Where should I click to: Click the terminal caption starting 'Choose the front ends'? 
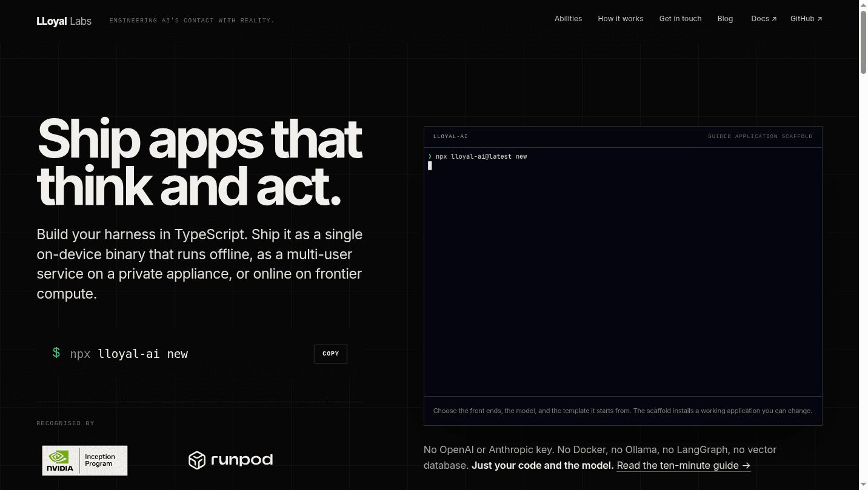pos(623,411)
